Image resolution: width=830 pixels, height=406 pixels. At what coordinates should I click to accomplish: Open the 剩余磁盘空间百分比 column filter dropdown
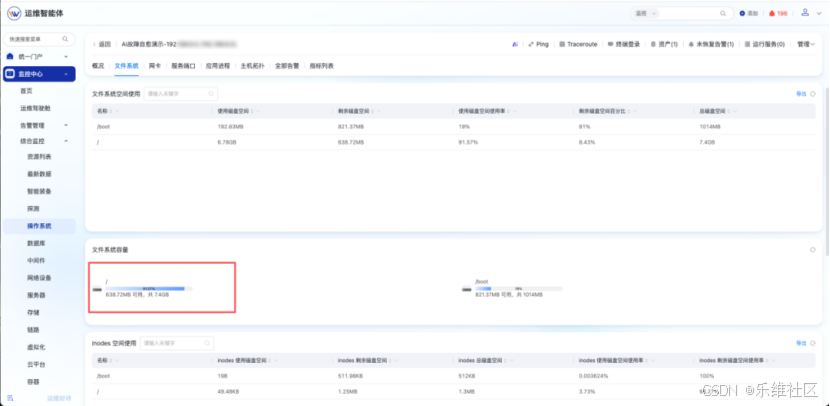click(635, 111)
